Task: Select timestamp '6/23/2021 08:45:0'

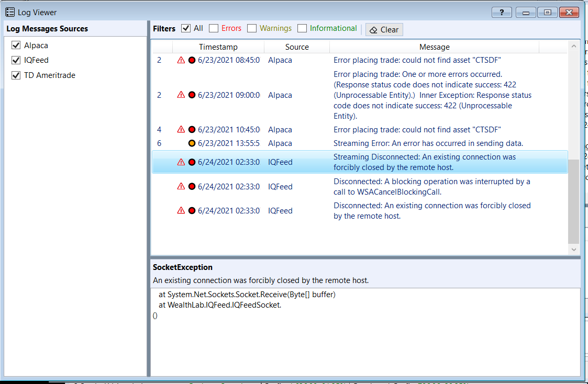Action: (x=229, y=60)
